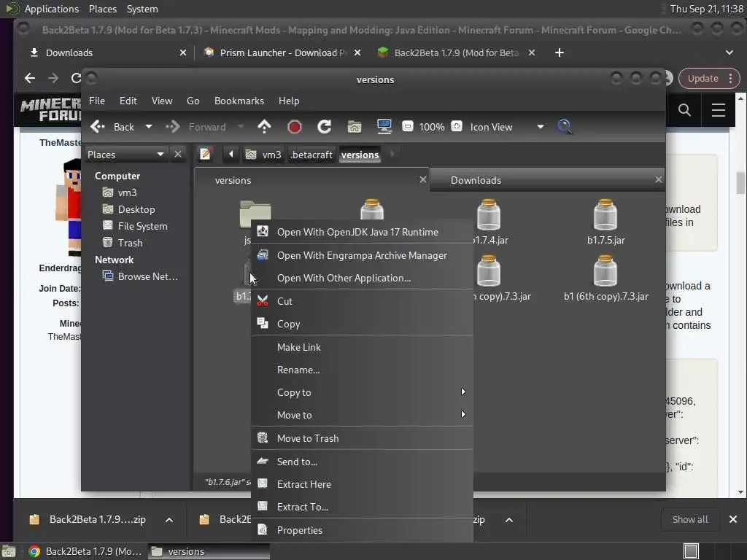747x560 pixels.
Task: Choose Extract Here
Action: pyautogui.click(x=362, y=484)
